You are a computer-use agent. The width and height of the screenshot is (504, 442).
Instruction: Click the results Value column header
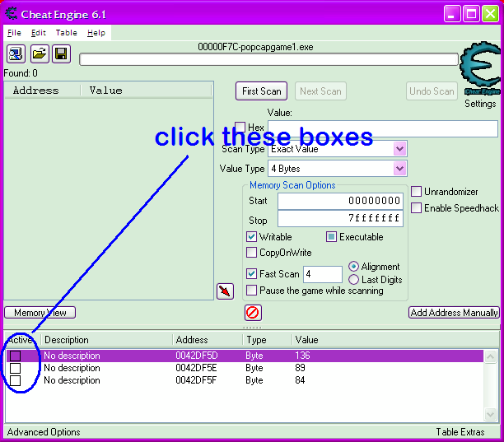(x=147, y=91)
